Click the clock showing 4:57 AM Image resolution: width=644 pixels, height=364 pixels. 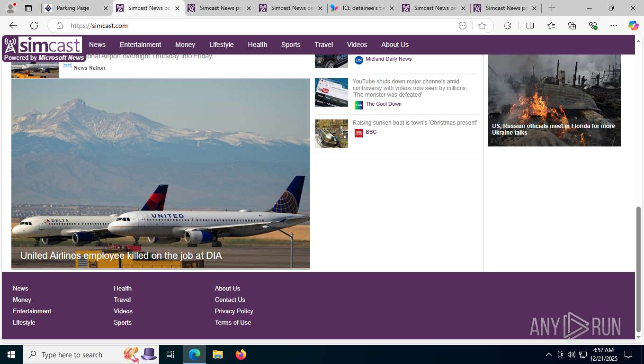(x=603, y=350)
